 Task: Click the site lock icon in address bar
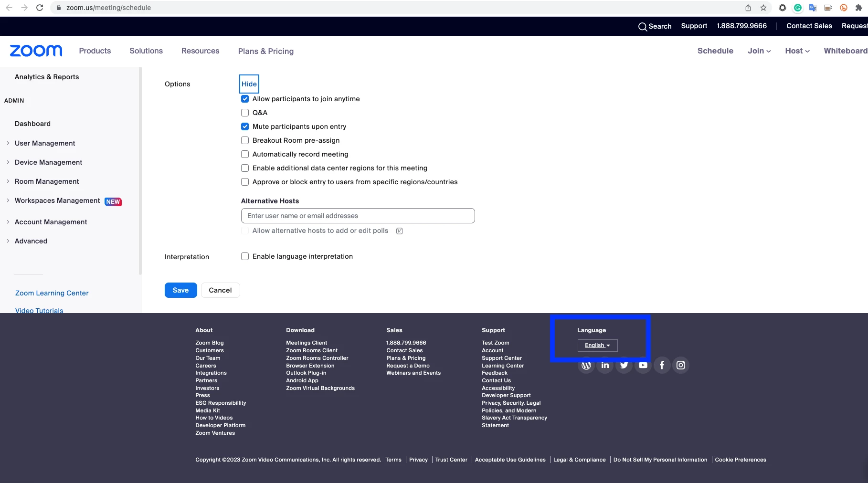(x=59, y=8)
